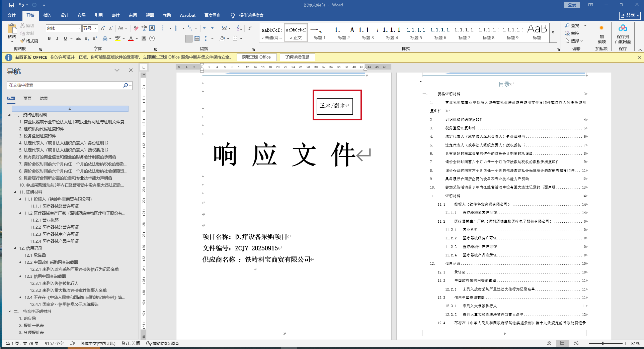Apply the 标题 1 style
Viewport: 644px width, 349px height.
click(x=320, y=33)
